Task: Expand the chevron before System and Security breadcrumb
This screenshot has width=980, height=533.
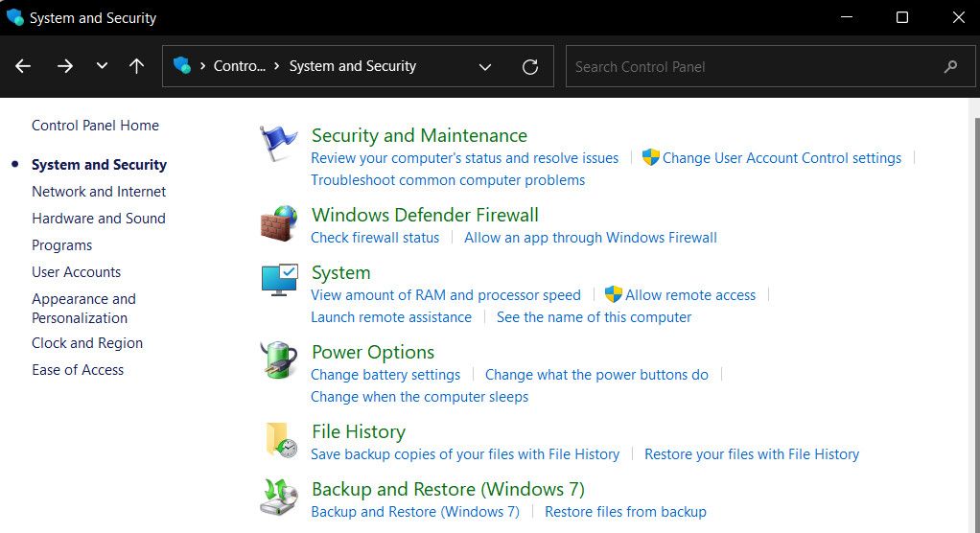Action: click(x=276, y=65)
